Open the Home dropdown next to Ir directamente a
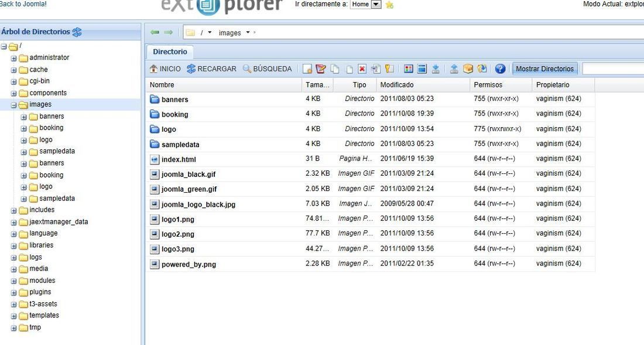 [376, 5]
